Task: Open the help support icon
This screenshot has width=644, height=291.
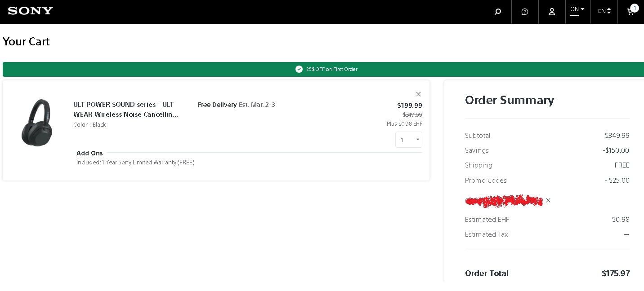Action: coord(525,12)
